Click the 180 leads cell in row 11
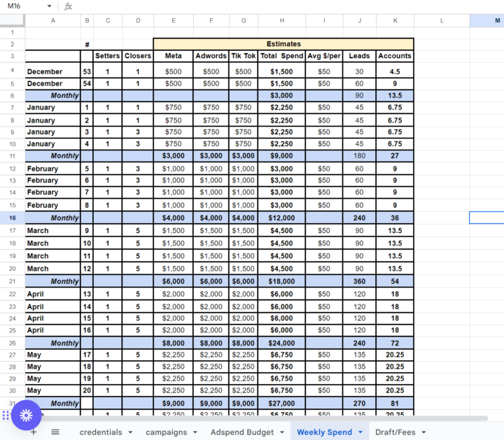 click(x=359, y=156)
